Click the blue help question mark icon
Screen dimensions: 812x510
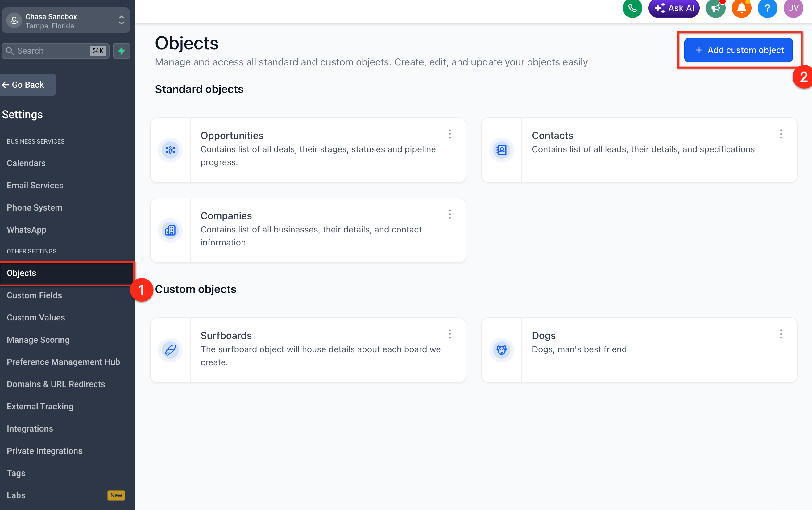coord(767,8)
